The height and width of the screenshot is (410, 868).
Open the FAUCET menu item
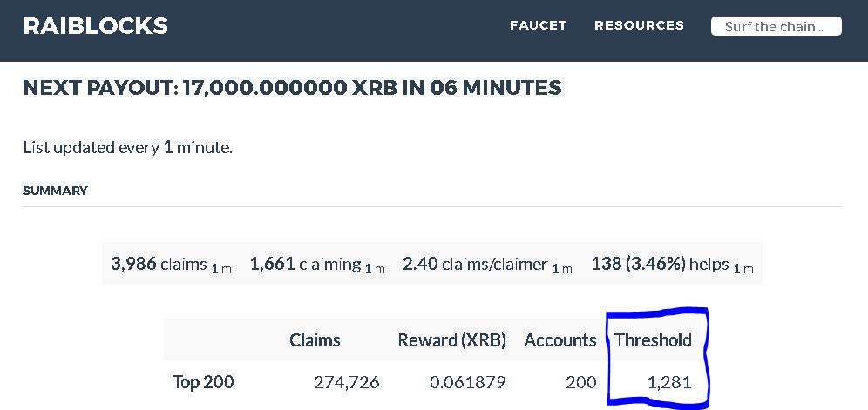[538, 25]
